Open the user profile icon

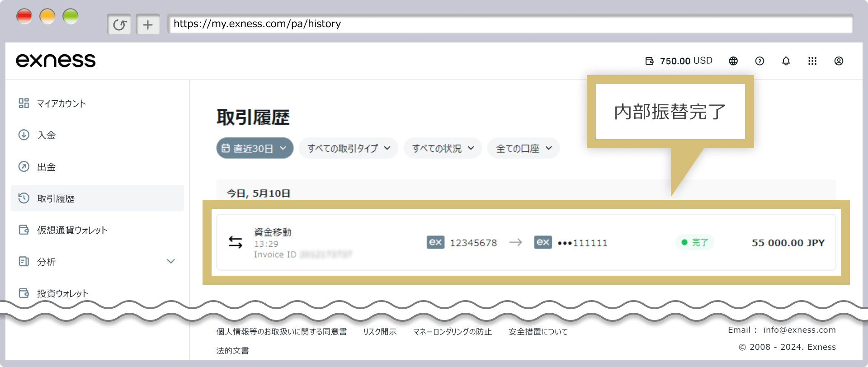[839, 61]
